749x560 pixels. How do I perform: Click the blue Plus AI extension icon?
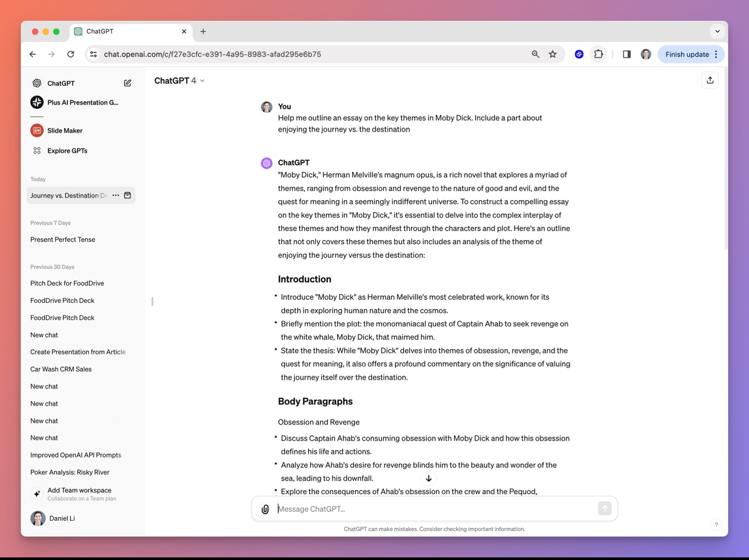[579, 54]
